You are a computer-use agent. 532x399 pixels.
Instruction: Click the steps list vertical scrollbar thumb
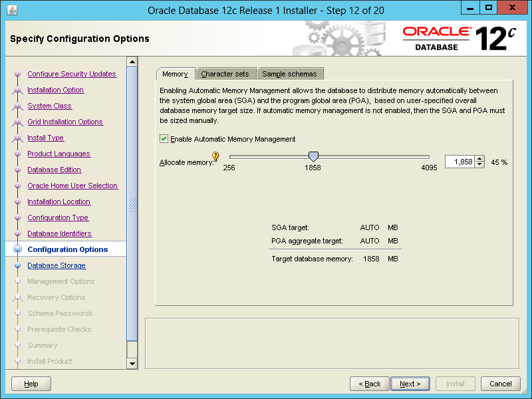[132, 204]
